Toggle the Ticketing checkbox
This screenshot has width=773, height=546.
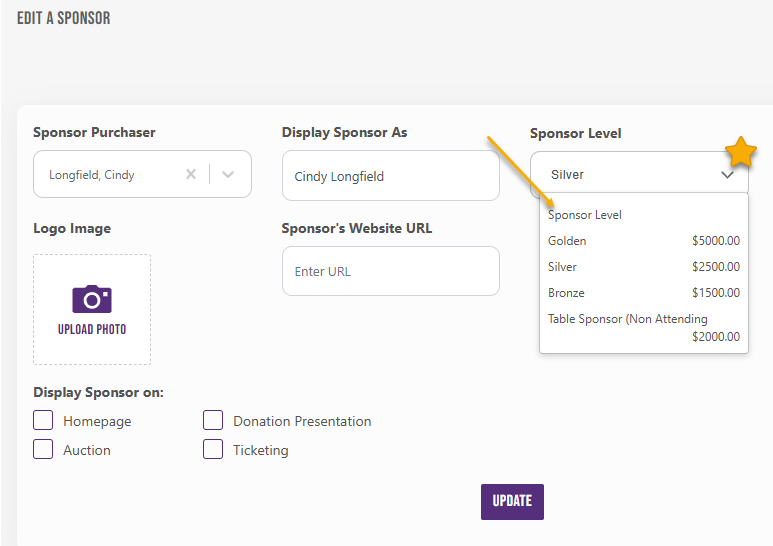pos(213,450)
